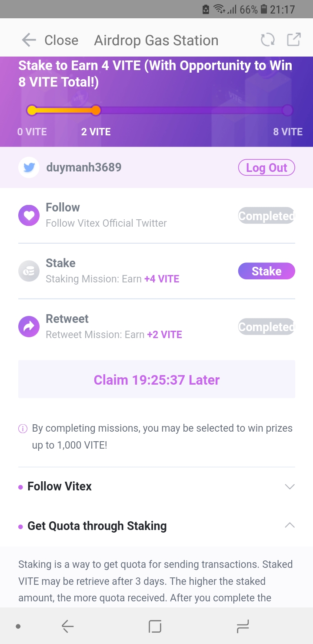Image resolution: width=313 pixels, height=644 pixels.
Task: Open page externally via share icon
Action: click(294, 40)
